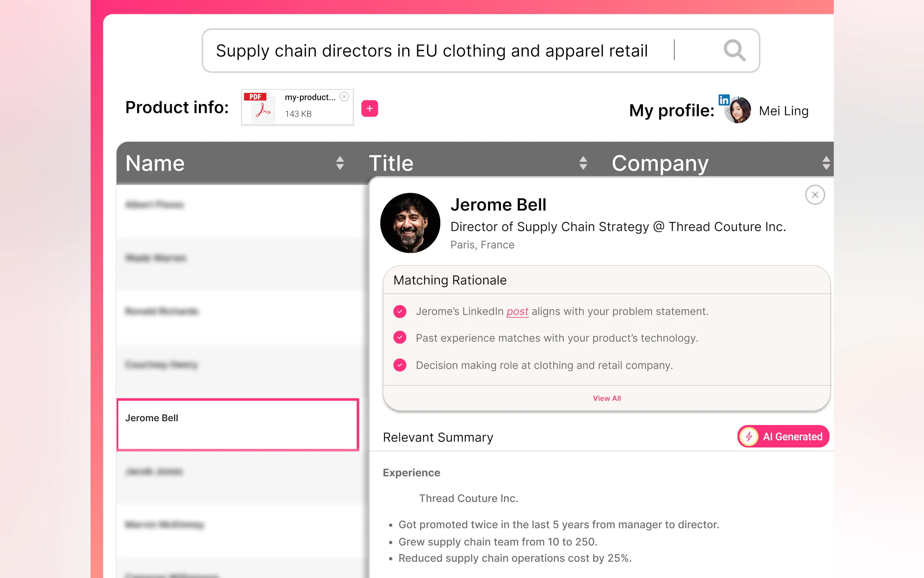The height and width of the screenshot is (578, 924).
Task: Toggle checkmark beside LinkedIn post rationale
Action: [399, 312]
